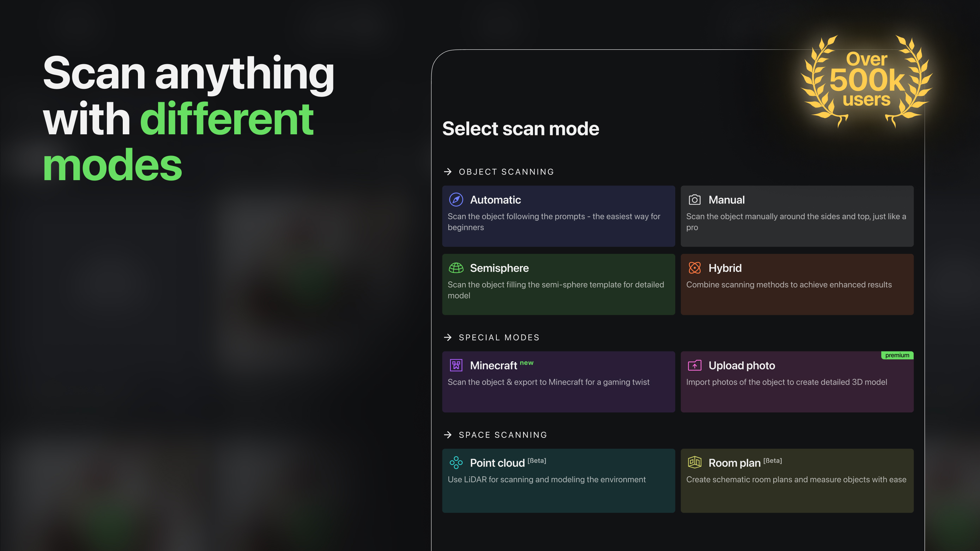Click the Select scan mode heading
This screenshot has height=551, width=980.
(520, 129)
